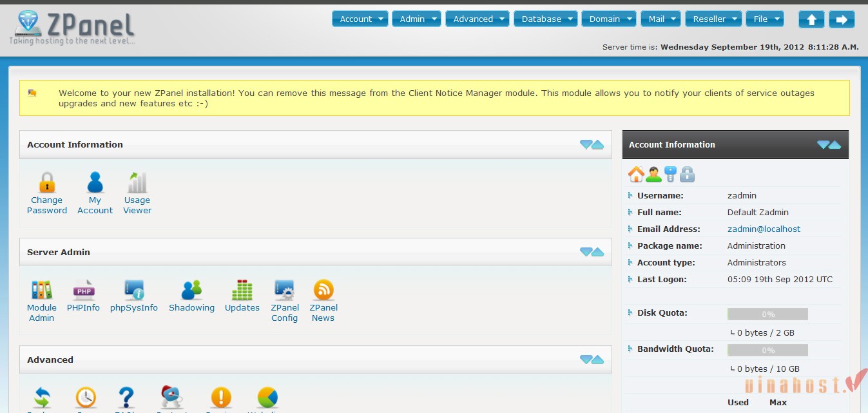This screenshot has height=413, width=868.
Task: Click the 'Last Logon:' label
Action: tap(662, 279)
